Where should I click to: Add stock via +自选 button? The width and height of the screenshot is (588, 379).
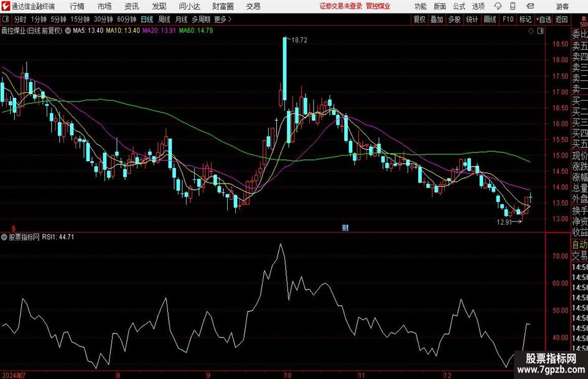point(544,19)
